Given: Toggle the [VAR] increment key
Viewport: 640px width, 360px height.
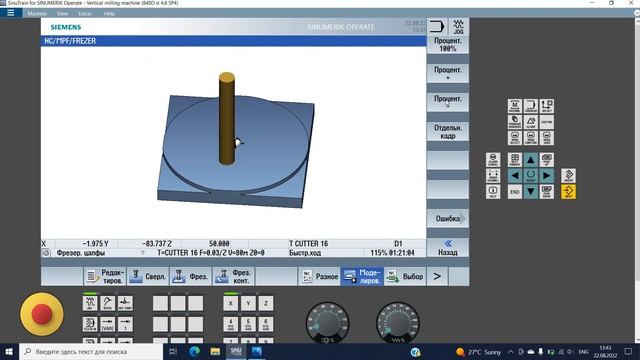Looking at the screenshot, I should [107, 324].
